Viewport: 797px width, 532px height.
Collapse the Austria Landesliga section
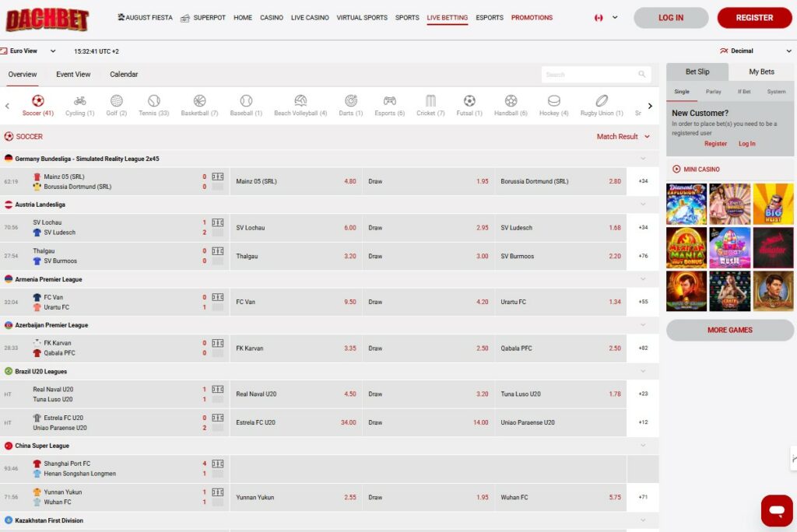click(x=643, y=205)
